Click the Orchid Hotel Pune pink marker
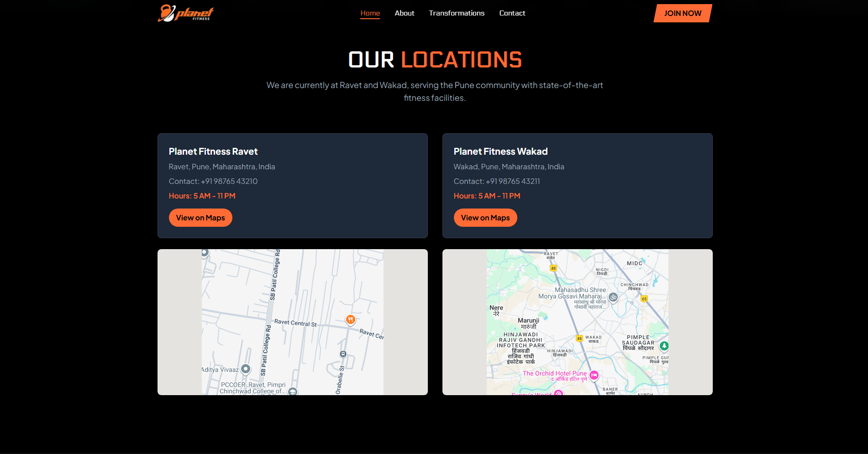Viewport: 868px width, 454px height. pos(594,375)
